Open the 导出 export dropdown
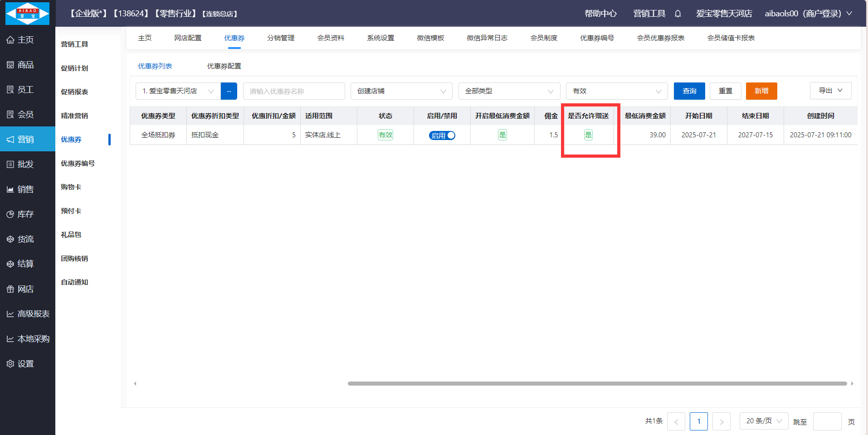This screenshot has height=435, width=868. [x=830, y=91]
